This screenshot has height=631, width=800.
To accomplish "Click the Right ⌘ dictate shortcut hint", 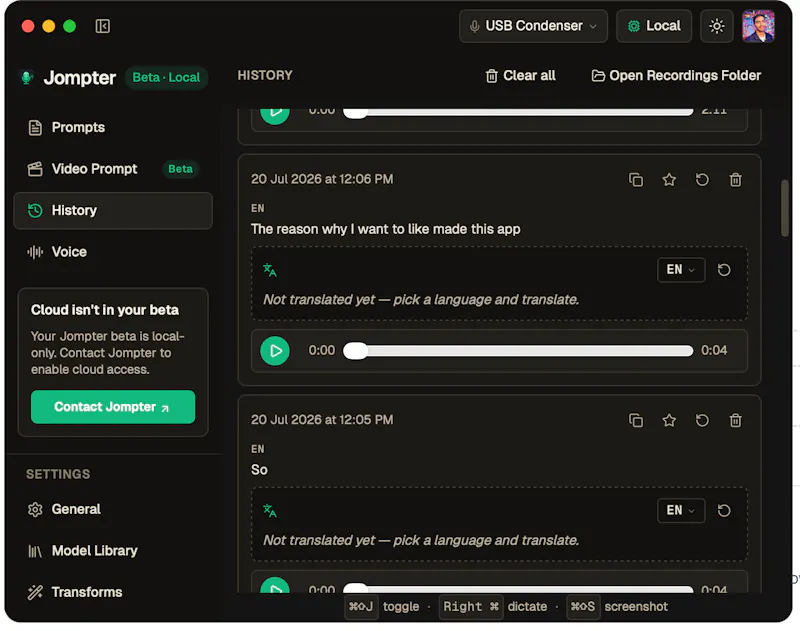I will [493, 607].
